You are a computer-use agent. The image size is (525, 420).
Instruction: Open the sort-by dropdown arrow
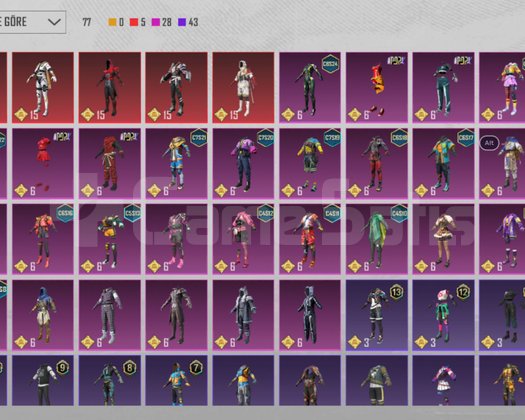click(54, 22)
